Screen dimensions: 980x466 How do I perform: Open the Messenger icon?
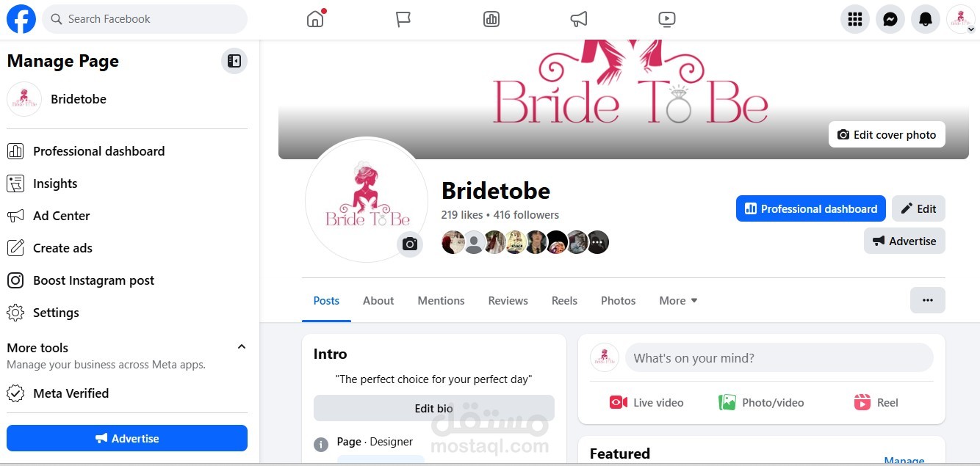890,19
